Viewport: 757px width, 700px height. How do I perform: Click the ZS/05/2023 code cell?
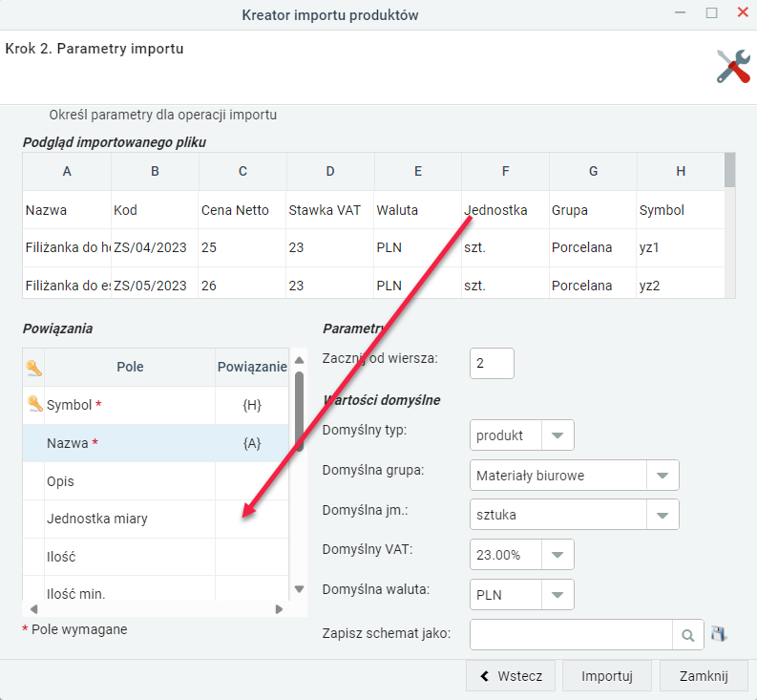155,283
